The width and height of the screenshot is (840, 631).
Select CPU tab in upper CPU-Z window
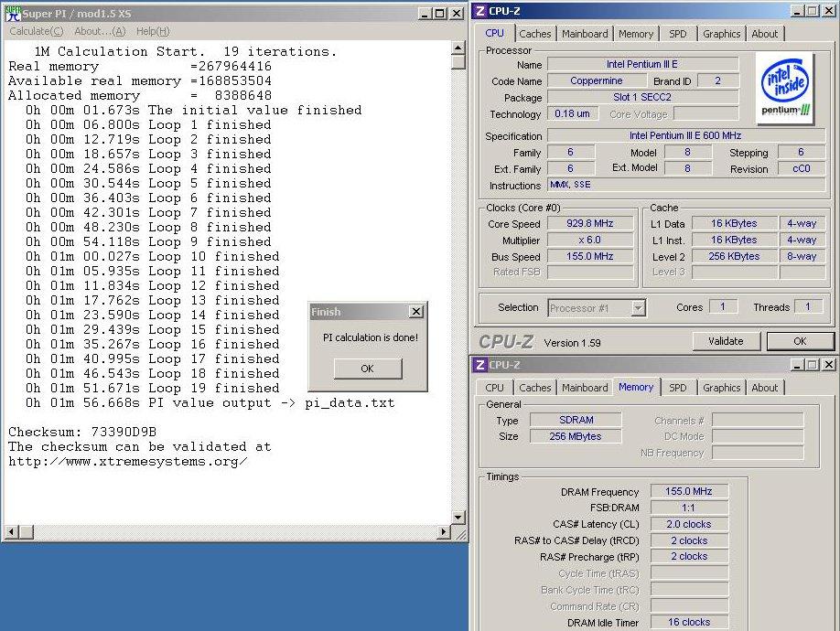click(x=494, y=33)
